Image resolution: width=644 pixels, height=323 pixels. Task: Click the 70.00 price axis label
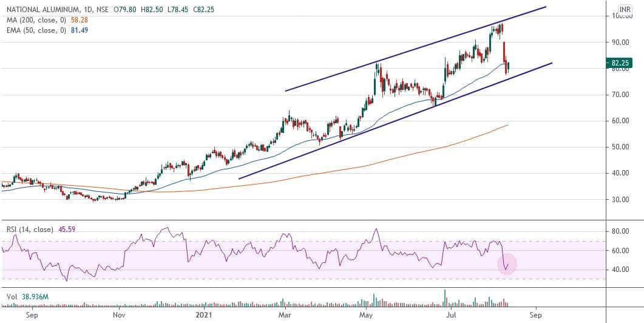point(621,95)
